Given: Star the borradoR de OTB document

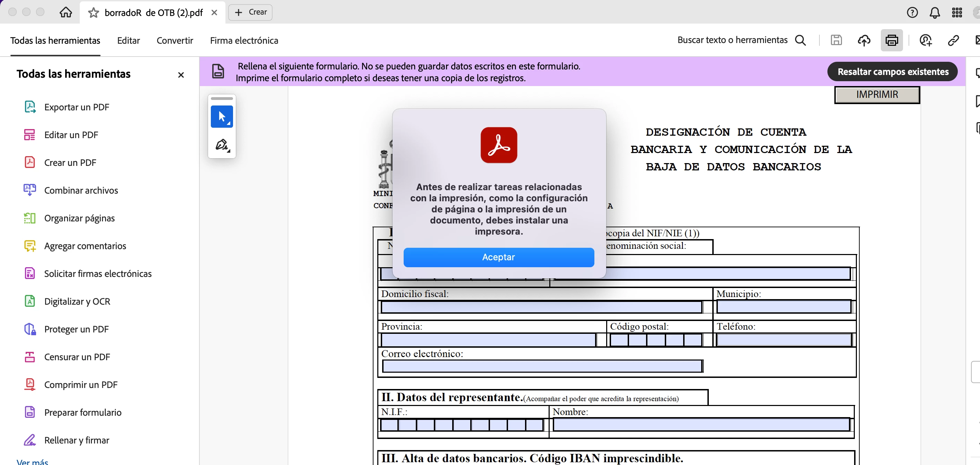Looking at the screenshot, I should (93, 12).
